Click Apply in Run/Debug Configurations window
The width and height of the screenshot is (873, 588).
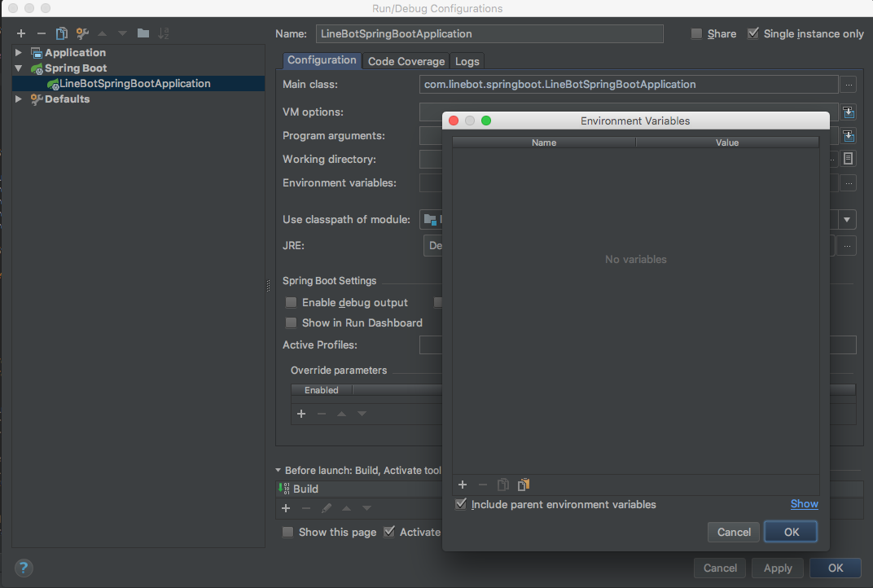coord(777,568)
